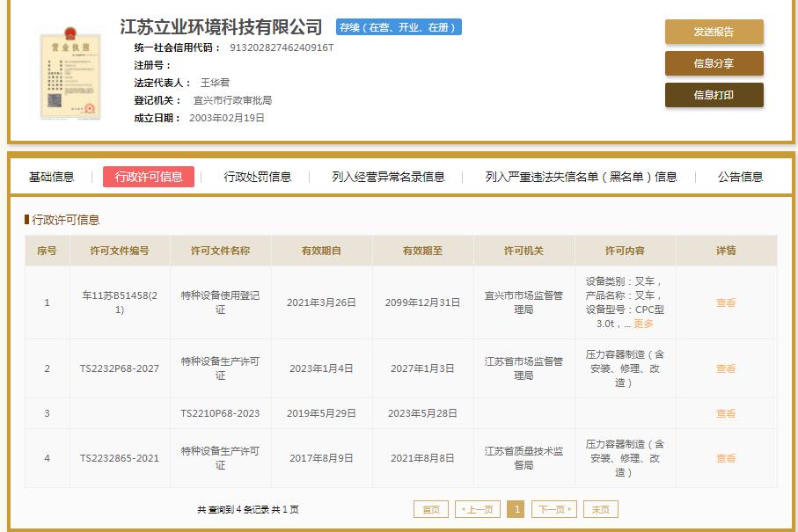Click the date cell 2019年5月29日
The width and height of the screenshot is (798, 532).
[321, 413]
